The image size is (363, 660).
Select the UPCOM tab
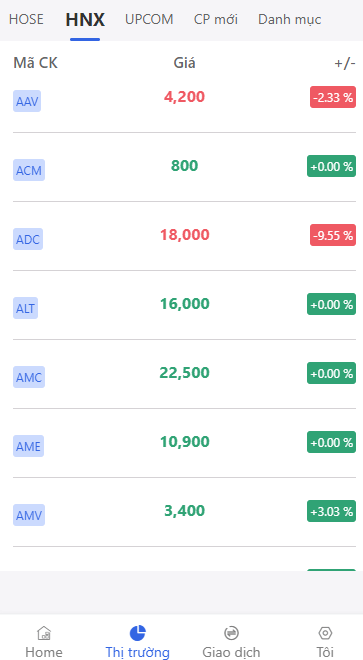coord(149,19)
